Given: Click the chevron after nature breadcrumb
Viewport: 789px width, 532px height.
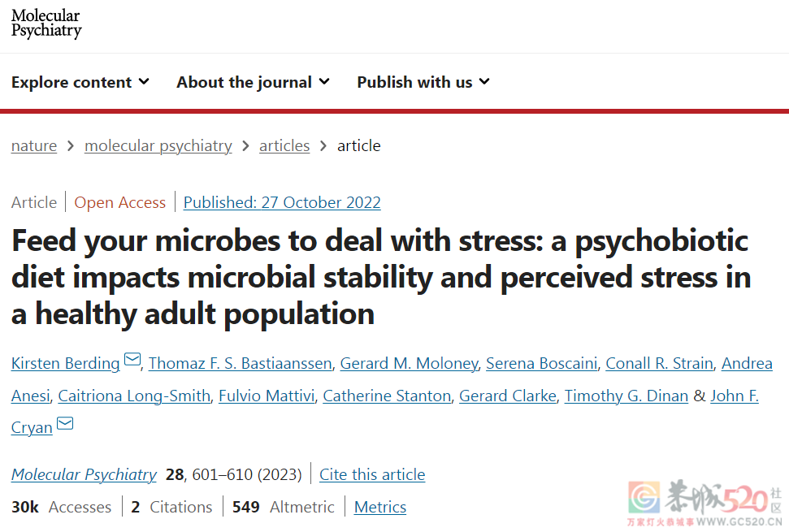Looking at the screenshot, I should click(71, 146).
